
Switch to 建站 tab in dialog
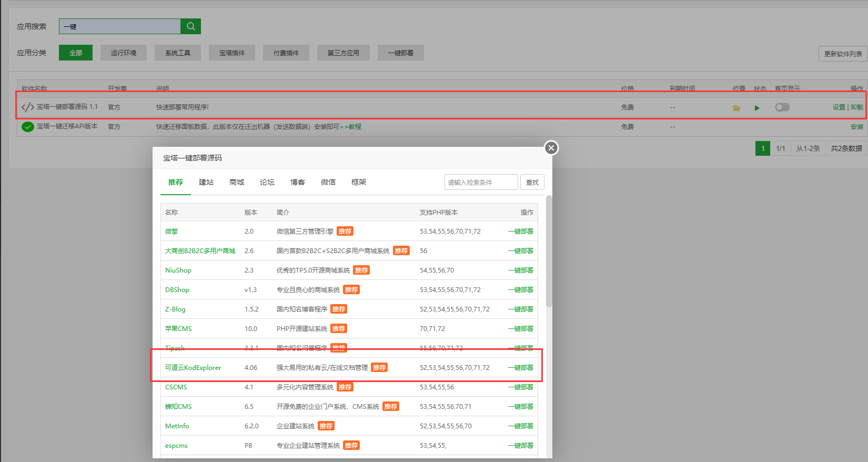click(206, 182)
